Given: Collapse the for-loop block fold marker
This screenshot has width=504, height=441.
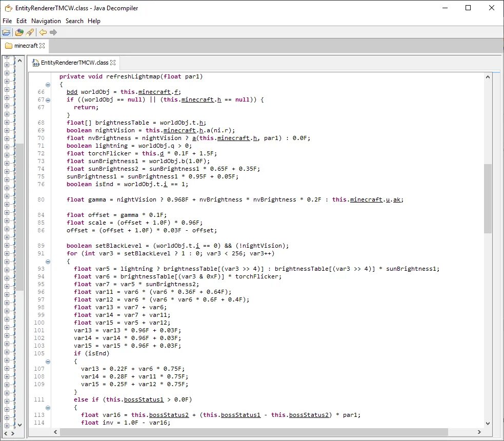Looking at the screenshot, I should click(48, 262).
